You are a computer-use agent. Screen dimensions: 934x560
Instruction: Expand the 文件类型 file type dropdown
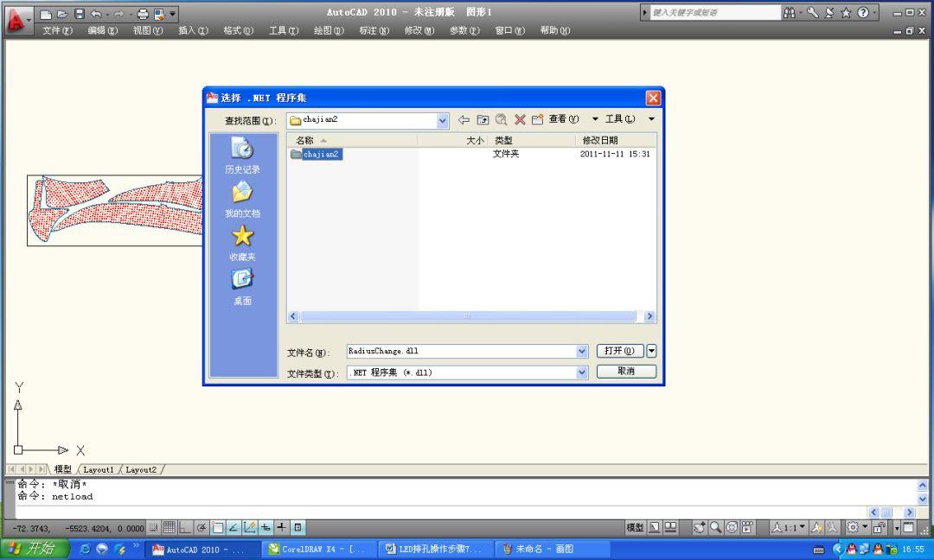pyautogui.click(x=582, y=372)
